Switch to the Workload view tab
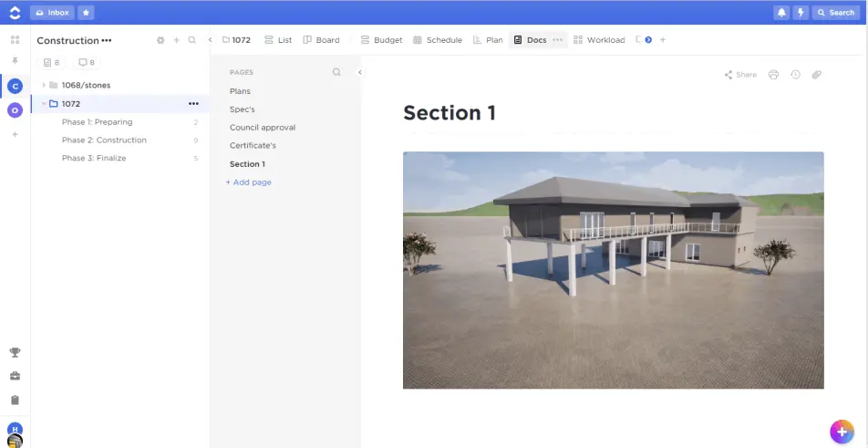The image size is (868, 448). coord(599,40)
